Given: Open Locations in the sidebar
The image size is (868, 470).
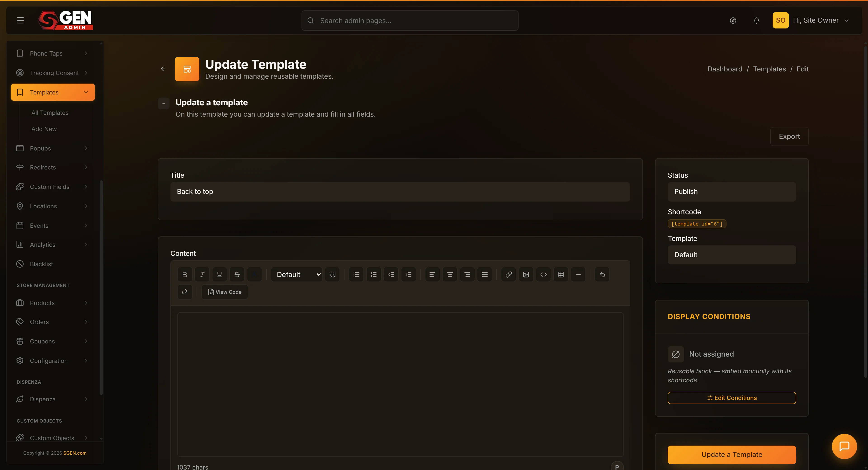Looking at the screenshot, I should click(x=53, y=206).
